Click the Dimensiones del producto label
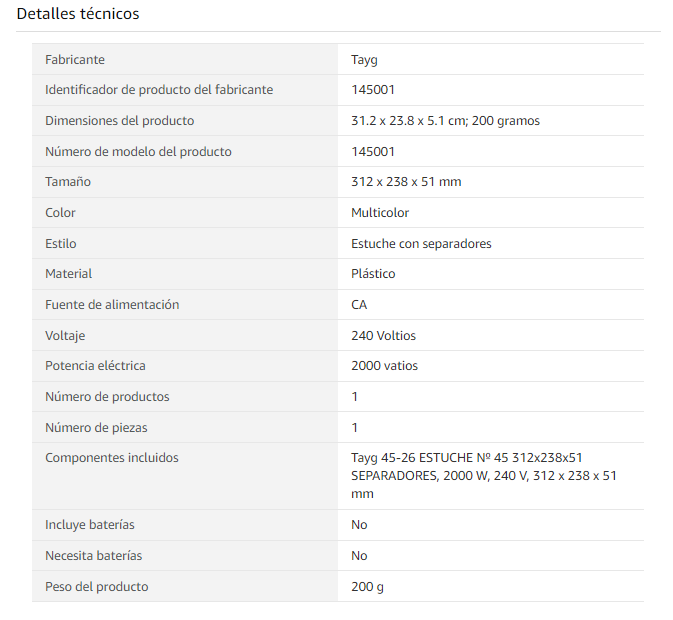The image size is (673, 620). click(120, 121)
